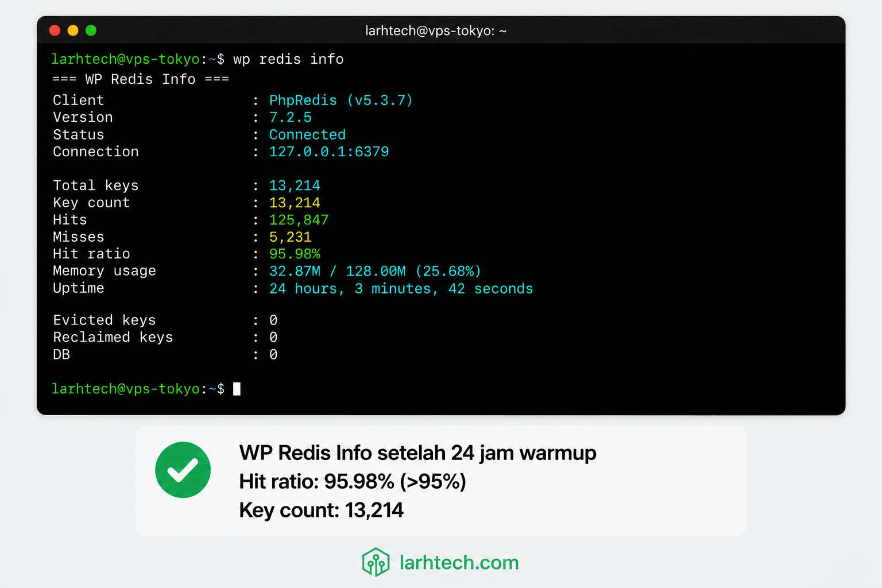882x588 pixels.
Task: Click the Memory usage label
Action: [x=105, y=271]
